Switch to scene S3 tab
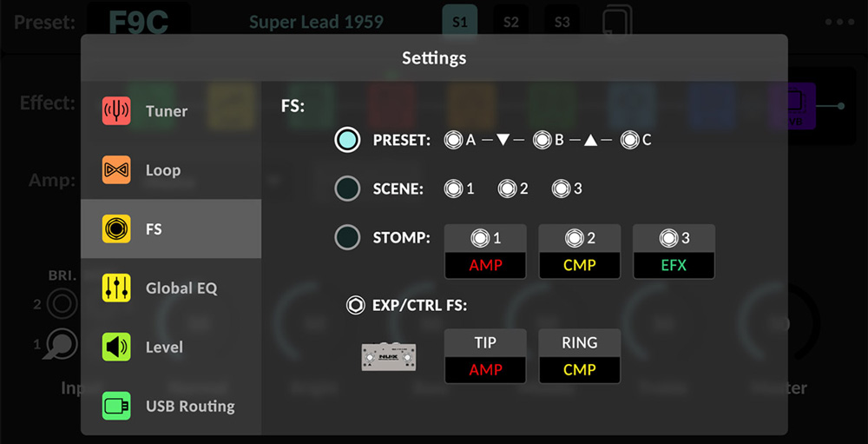Viewport: 868px width, 444px height. pos(562,23)
